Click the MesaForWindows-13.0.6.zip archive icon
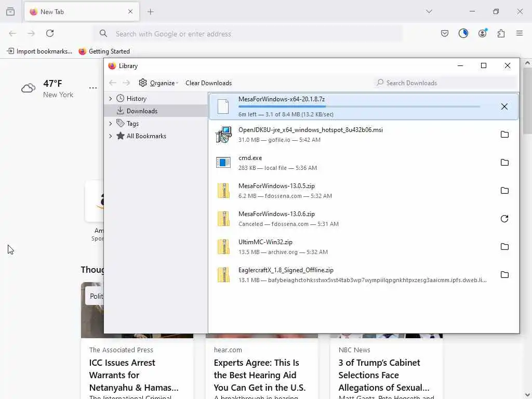Viewport: 532px width, 399px height. [223, 219]
